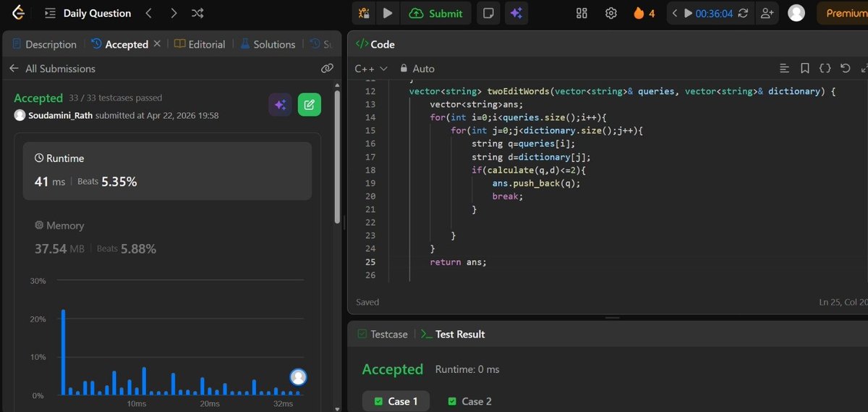Format code with align-lines icon
This screenshot has height=412, width=868.
tap(785, 69)
